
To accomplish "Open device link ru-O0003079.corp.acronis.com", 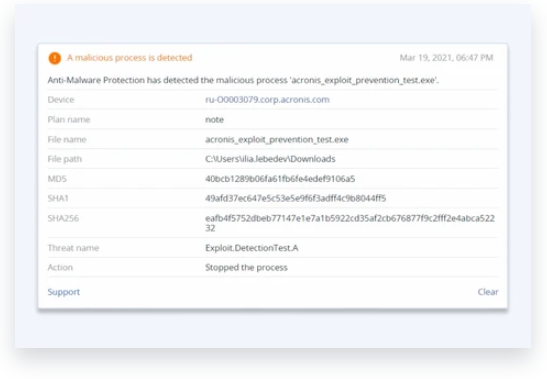I will [x=267, y=100].
